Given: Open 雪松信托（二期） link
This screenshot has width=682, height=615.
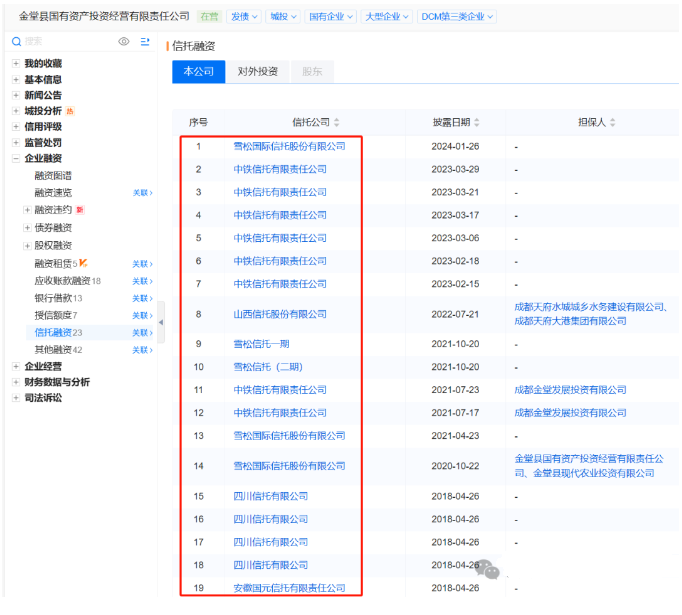Looking at the screenshot, I should click(268, 367).
